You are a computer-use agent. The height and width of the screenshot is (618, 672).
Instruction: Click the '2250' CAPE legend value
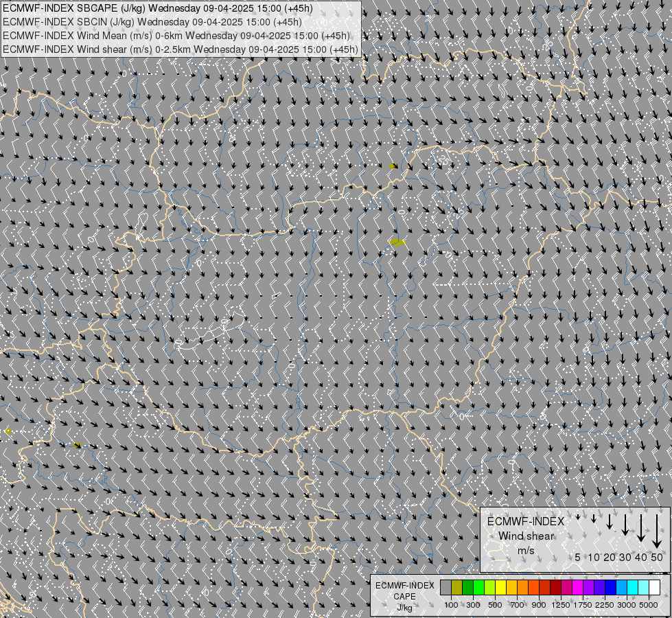[605, 605]
